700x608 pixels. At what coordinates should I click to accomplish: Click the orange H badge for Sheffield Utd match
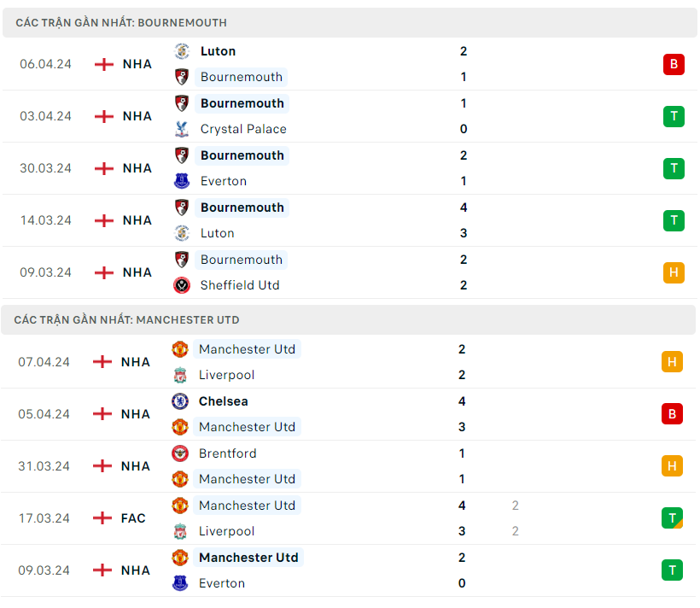tap(674, 272)
